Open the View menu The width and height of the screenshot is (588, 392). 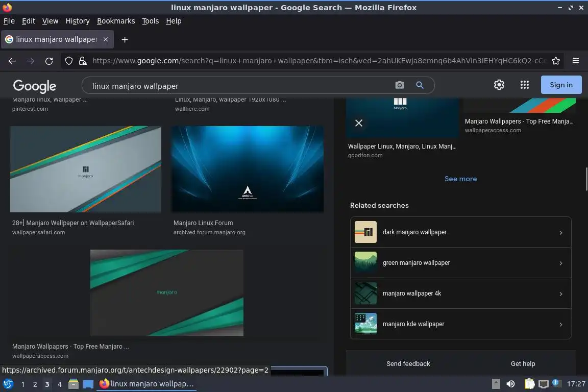tap(50, 21)
